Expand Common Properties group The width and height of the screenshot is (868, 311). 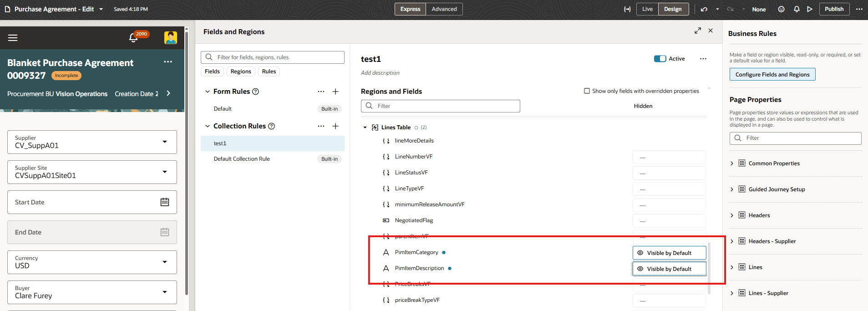tap(731, 163)
